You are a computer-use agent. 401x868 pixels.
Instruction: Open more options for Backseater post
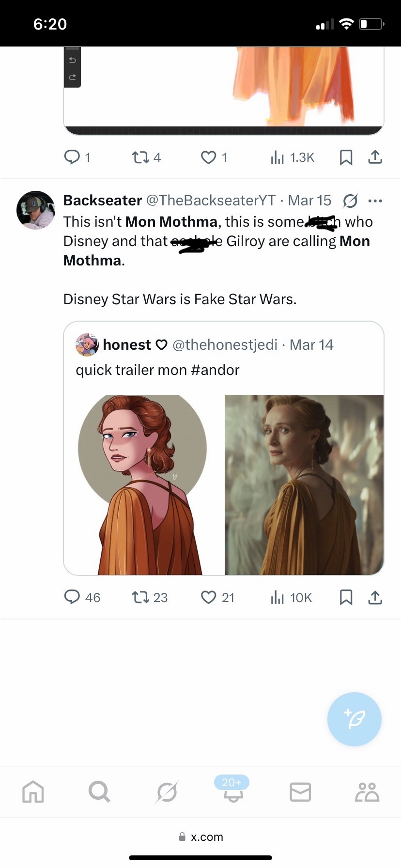click(x=375, y=201)
